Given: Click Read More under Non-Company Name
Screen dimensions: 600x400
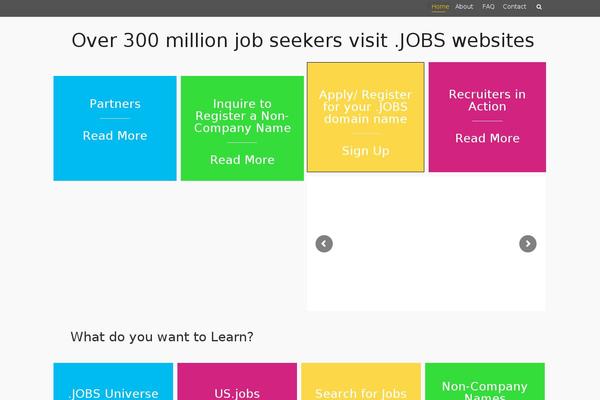Looking at the screenshot, I should 242,160.
